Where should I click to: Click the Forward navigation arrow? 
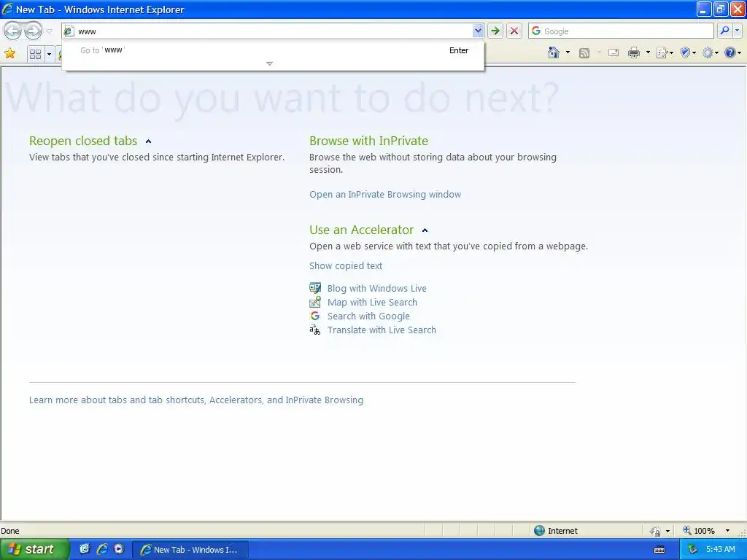pyautogui.click(x=33, y=31)
